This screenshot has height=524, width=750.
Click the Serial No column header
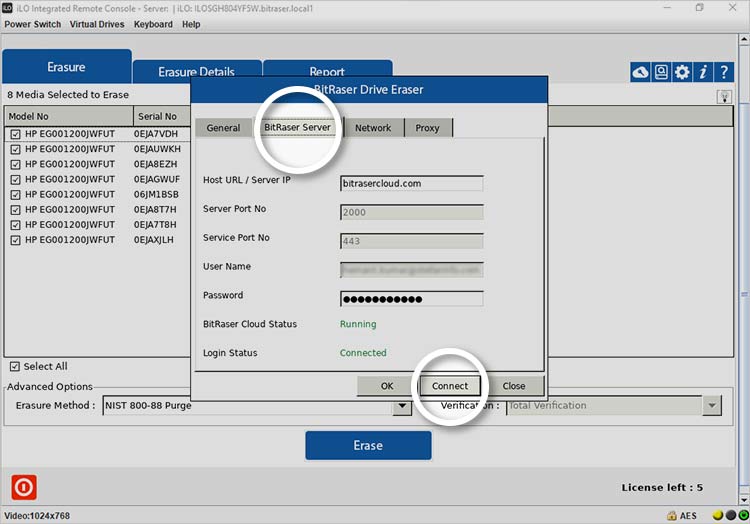[x=162, y=116]
